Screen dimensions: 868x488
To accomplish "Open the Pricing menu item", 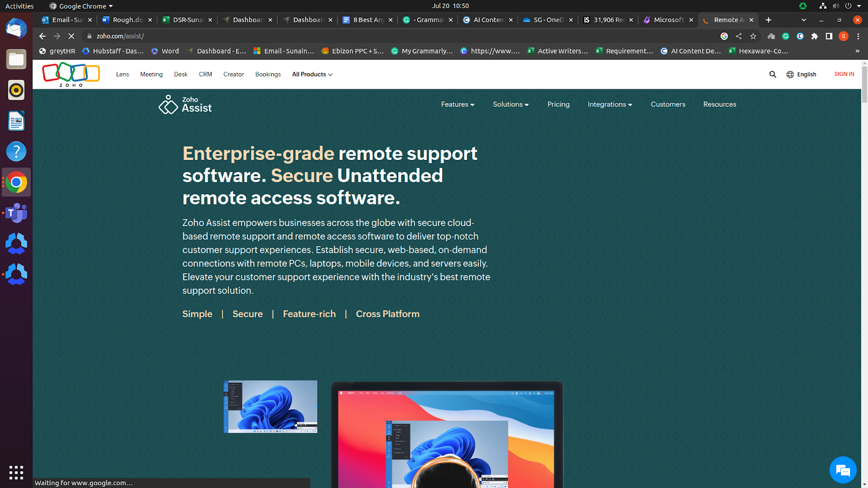I will (558, 105).
